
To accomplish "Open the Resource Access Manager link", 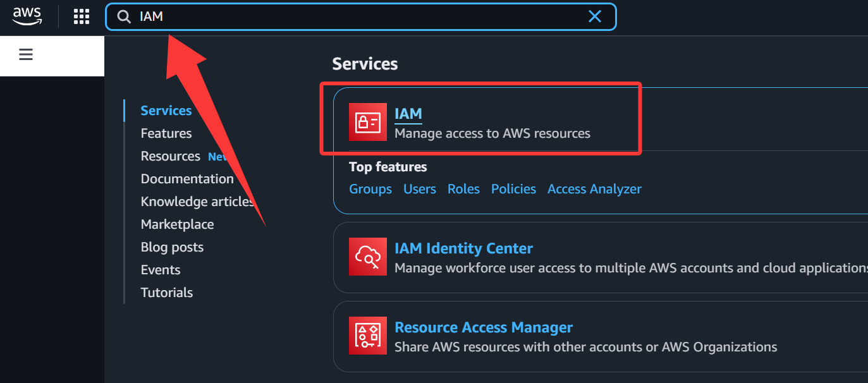I will coord(484,327).
